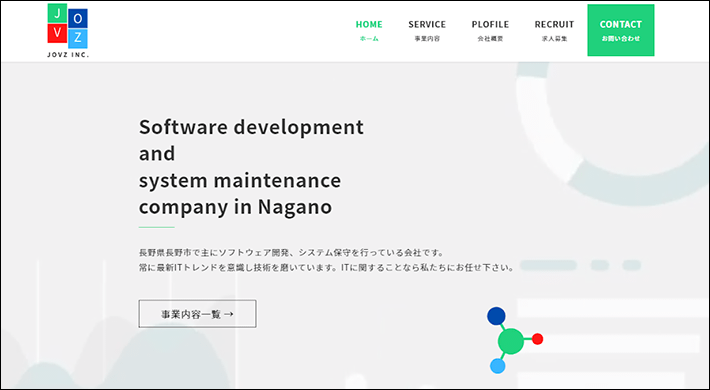Viewport: 710px width, 390px height.
Task: Click the green underline below the headline
Action: pyautogui.click(x=156, y=227)
